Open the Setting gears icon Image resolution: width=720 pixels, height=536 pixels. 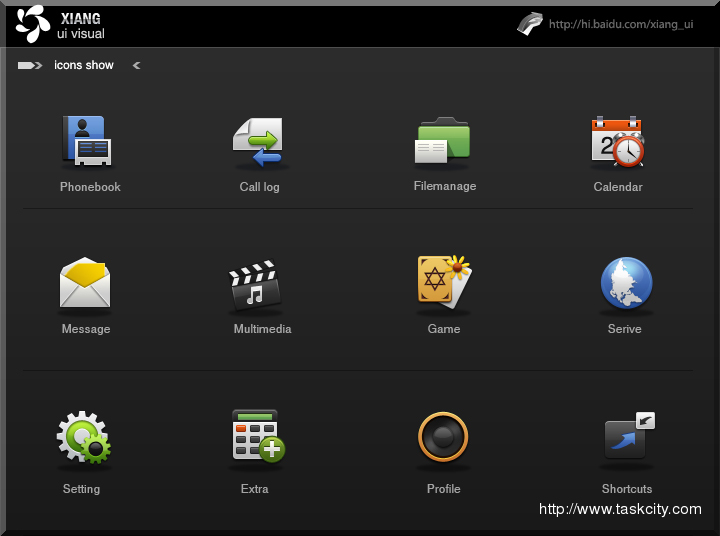[83, 439]
